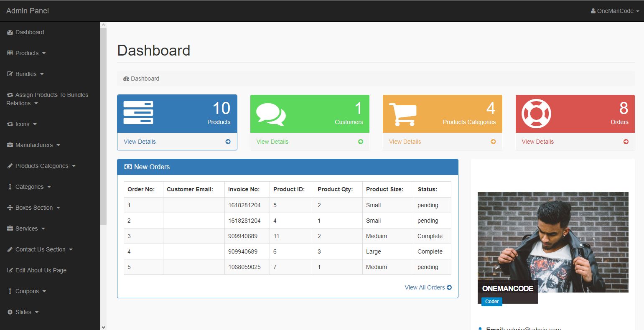Expand the Manufacturers dropdown menu

coord(33,145)
